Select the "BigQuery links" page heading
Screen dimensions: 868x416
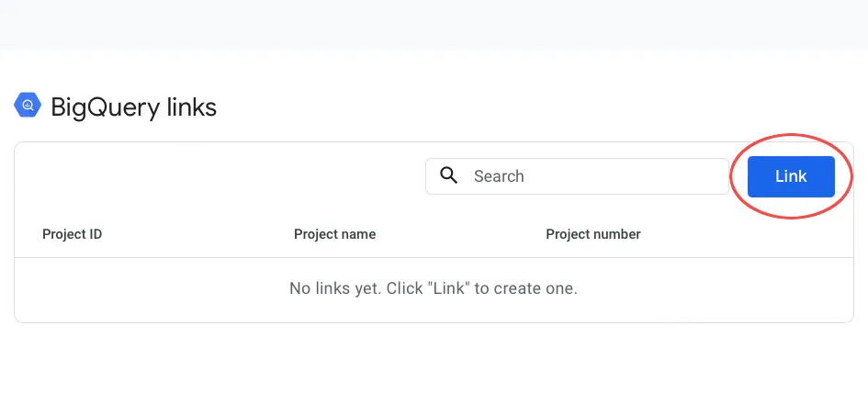133,107
